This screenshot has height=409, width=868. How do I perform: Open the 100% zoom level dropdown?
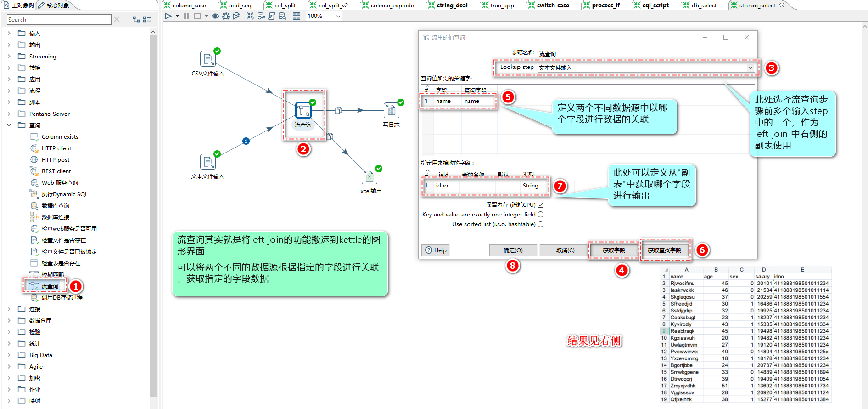click(x=338, y=16)
